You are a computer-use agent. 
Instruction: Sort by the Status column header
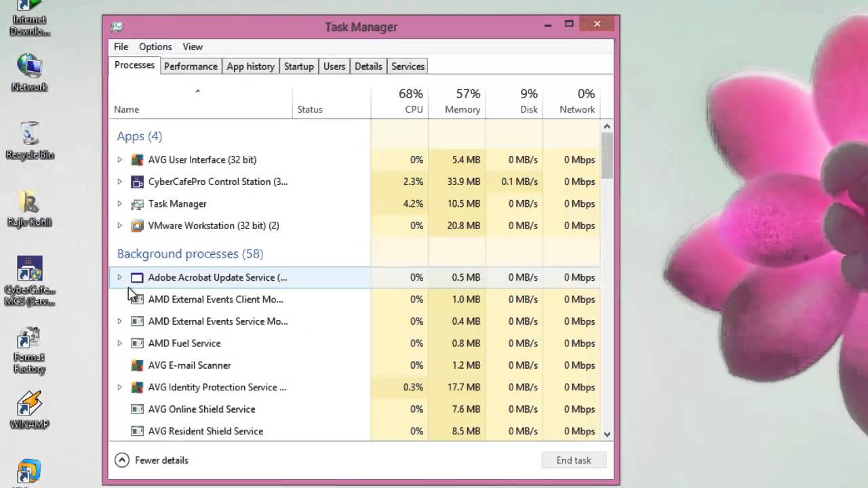pyautogui.click(x=332, y=102)
